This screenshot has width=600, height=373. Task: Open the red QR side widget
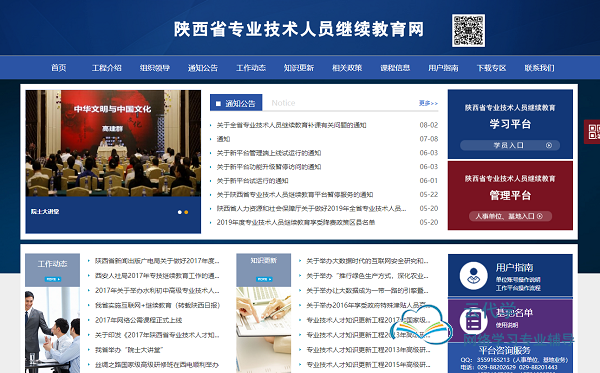(592, 132)
